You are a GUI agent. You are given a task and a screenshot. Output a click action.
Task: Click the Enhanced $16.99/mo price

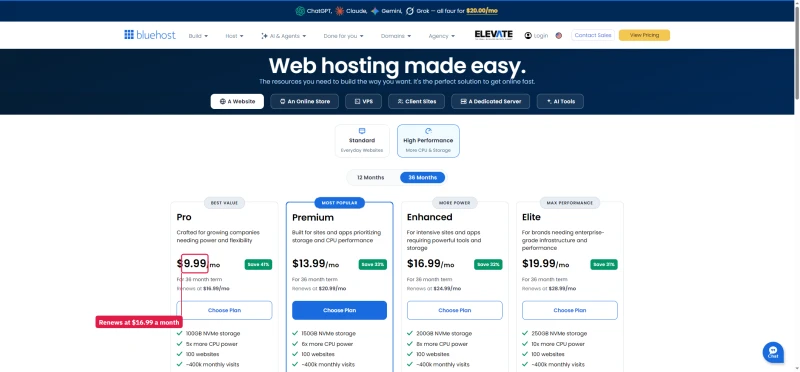click(x=431, y=264)
